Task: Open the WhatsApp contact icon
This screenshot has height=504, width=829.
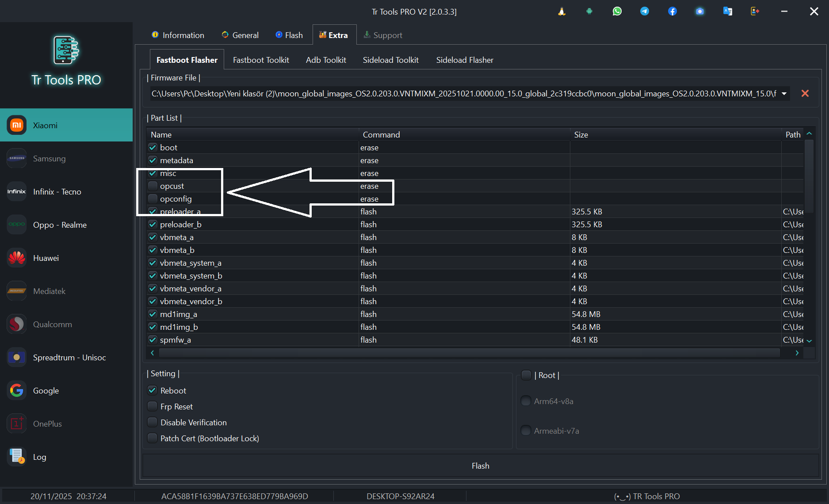Action: [x=617, y=11]
